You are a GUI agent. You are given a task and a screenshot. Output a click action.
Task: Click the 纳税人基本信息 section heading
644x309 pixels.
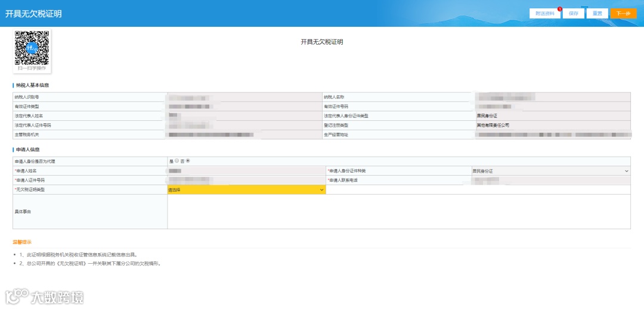coord(32,85)
